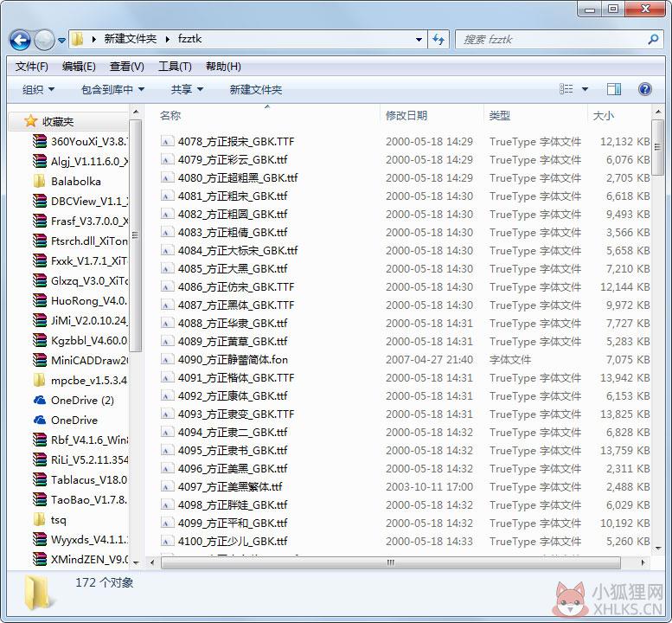Click the navigation pane scrollbar thumb
The height and width of the screenshot is (623, 672).
click(135, 235)
